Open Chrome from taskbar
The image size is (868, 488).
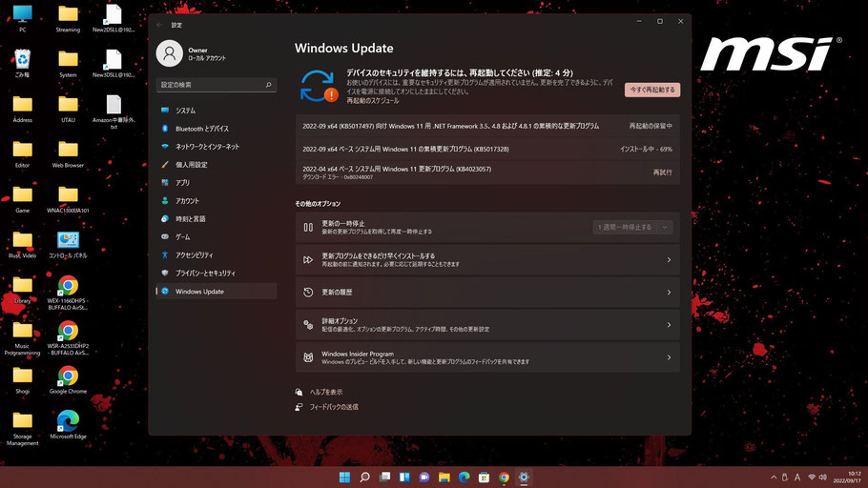pos(504,477)
